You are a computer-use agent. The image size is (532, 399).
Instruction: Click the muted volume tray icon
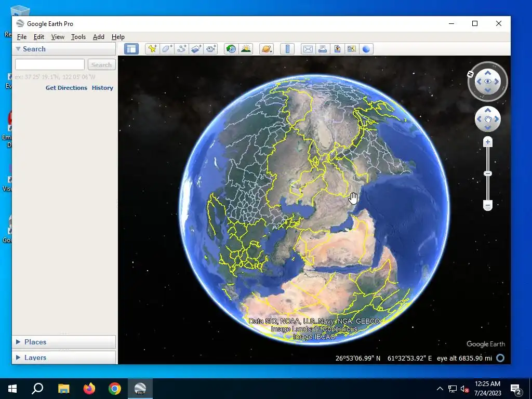coord(464,389)
